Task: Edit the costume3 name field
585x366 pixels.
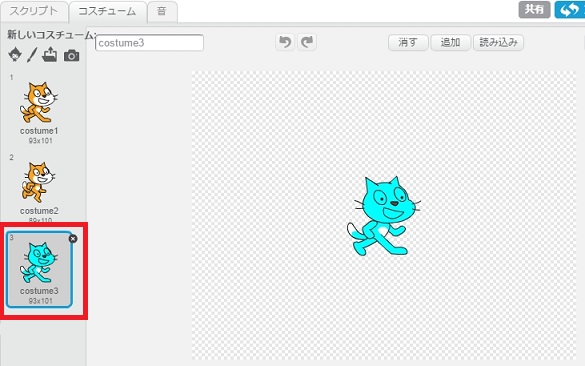Action: tap(150, 43)
